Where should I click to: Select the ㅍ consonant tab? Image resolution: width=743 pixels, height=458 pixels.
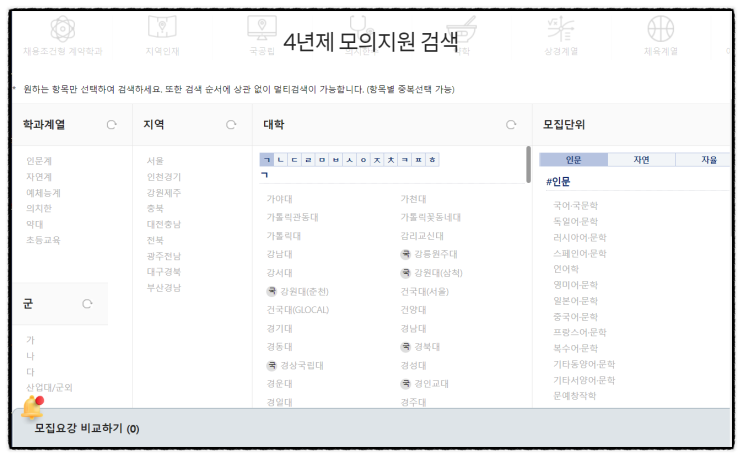418,160
